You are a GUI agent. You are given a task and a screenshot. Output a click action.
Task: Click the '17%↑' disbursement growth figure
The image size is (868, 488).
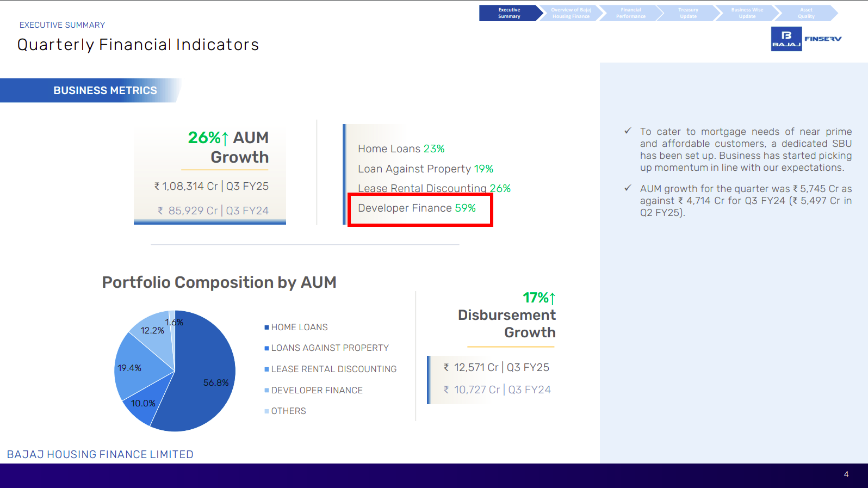coord(540,298)
